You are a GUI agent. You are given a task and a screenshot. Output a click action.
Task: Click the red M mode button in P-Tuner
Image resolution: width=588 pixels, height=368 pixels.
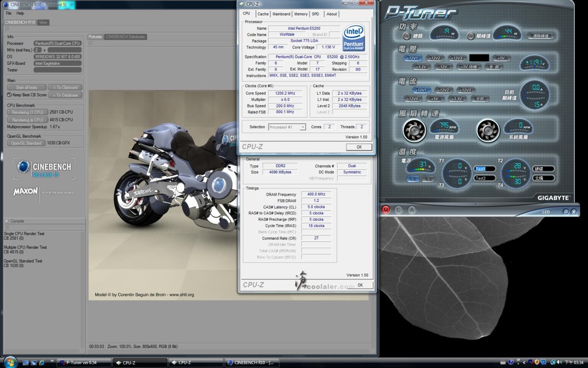386,210
